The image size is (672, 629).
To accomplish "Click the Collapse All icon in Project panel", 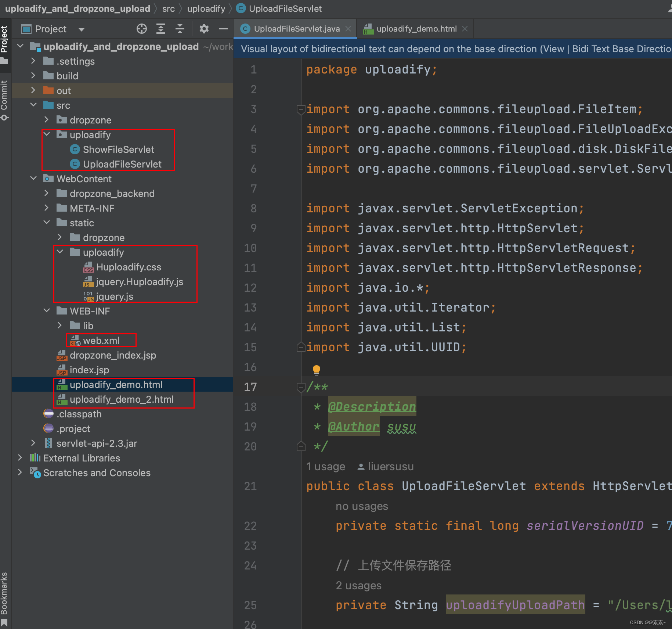I will [x=180, y=29].
